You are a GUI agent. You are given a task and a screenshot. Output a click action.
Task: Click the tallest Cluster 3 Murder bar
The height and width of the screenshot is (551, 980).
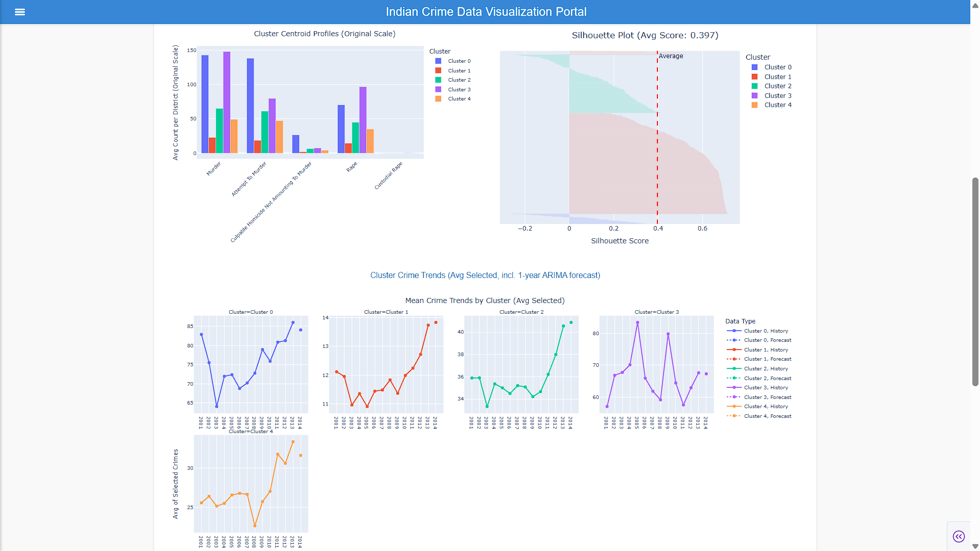coord(227,102)
